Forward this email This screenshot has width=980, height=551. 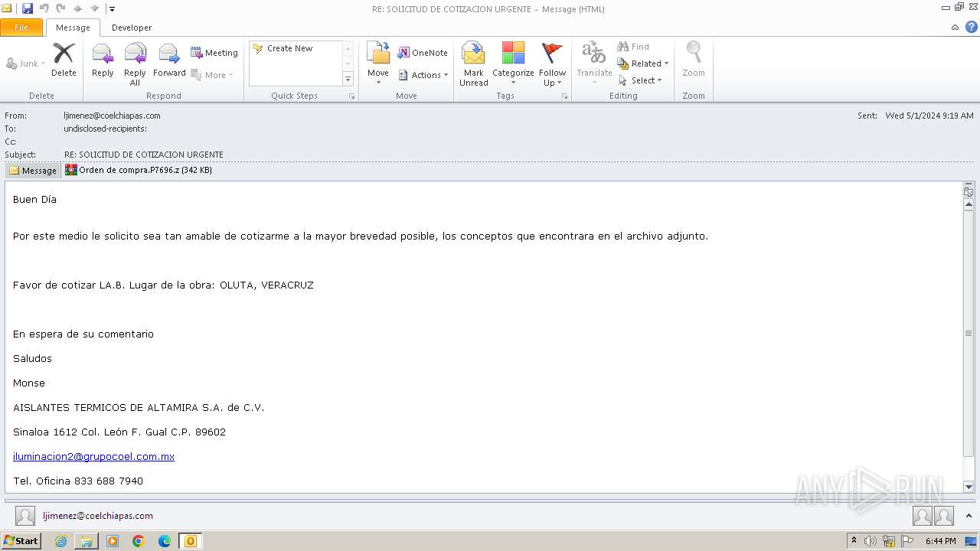[x=169, y=60]
